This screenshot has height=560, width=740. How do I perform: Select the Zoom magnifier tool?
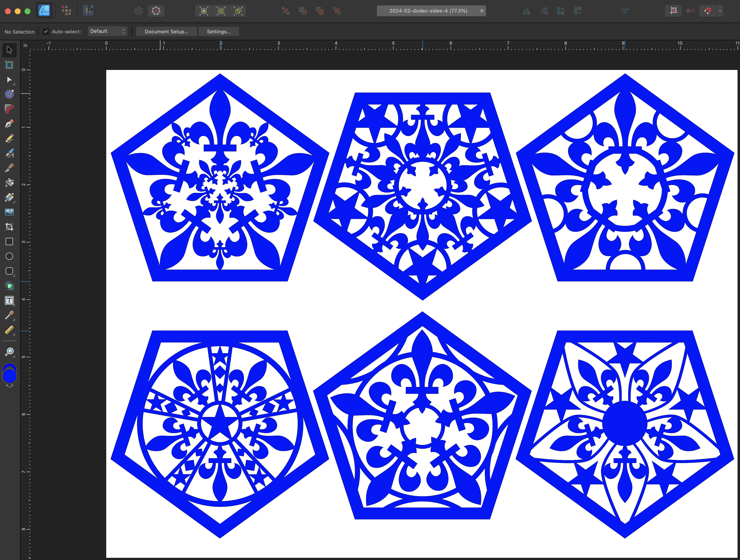[x=9, y=352]
